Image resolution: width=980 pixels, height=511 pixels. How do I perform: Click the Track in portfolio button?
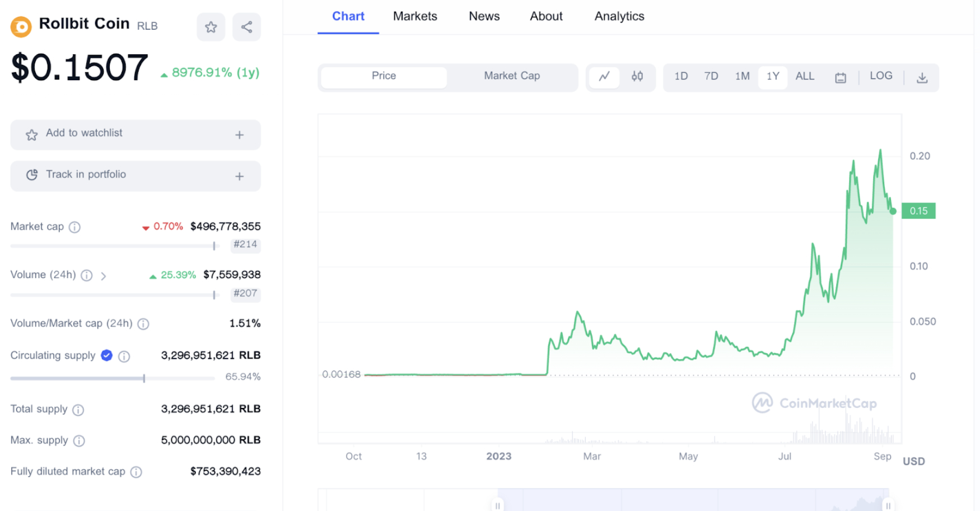click(136, 176)
